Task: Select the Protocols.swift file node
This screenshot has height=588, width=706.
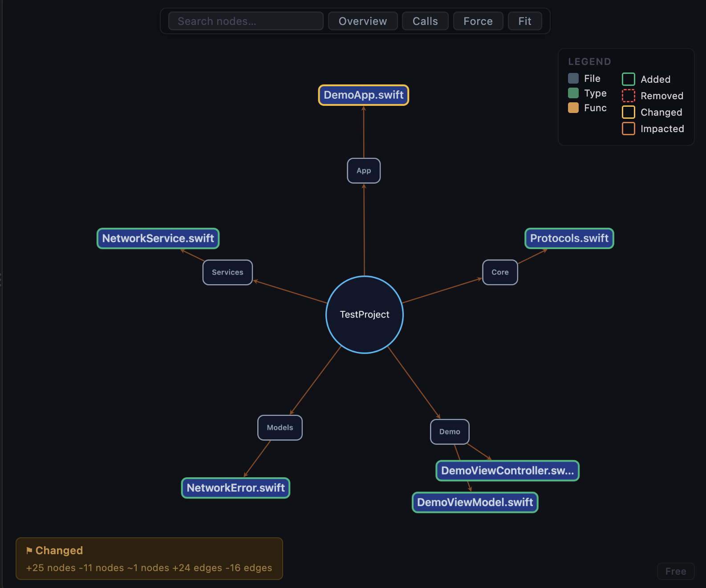Action: pos(569,238)
